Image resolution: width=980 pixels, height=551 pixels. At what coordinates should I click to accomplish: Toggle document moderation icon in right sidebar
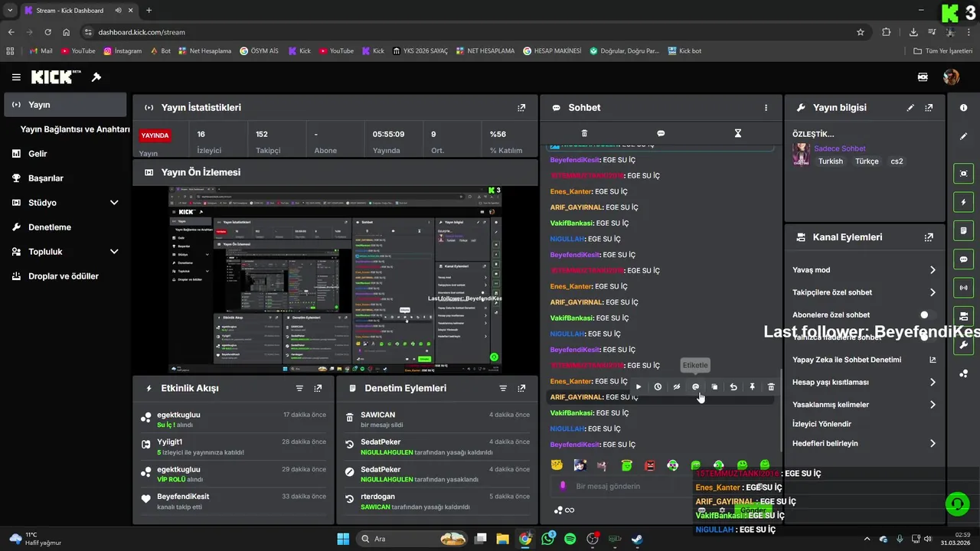pyautogui.click(x=963, y=230)
